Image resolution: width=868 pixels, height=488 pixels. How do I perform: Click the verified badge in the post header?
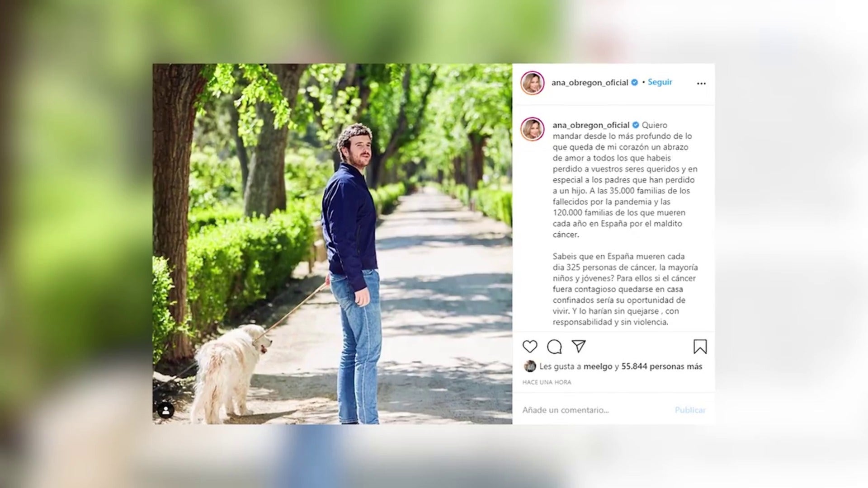pyautogui.click(x=635, y=82)
